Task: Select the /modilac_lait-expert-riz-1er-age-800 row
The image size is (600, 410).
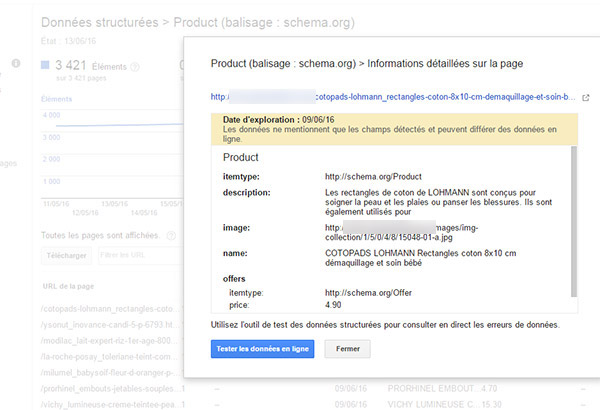Action: pyautogui.click(x=112, y=341)
